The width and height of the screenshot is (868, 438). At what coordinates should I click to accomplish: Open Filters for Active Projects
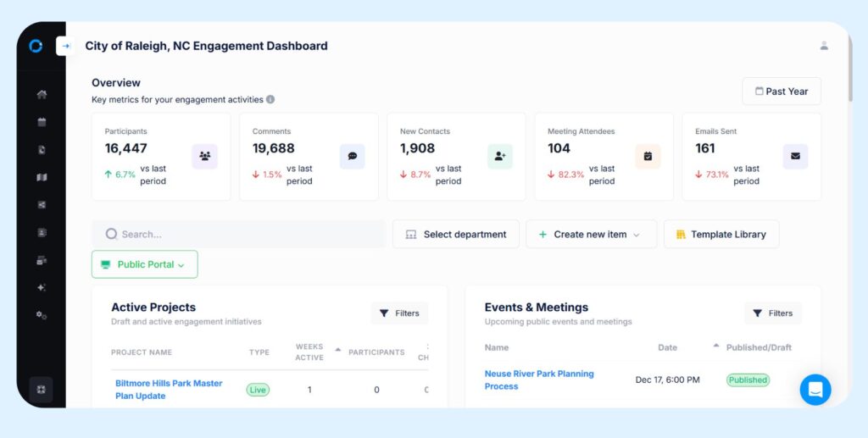click(399, 313)
